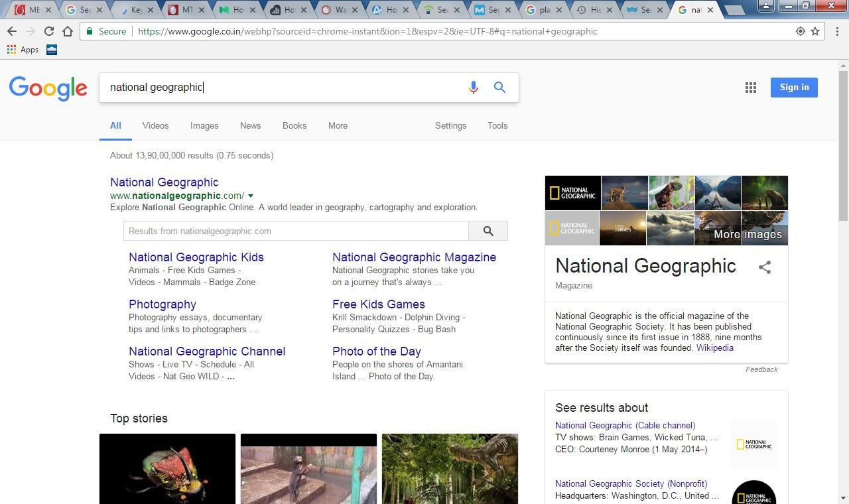
Task: Open the Chrome user profile button
Action: [765, 5]
